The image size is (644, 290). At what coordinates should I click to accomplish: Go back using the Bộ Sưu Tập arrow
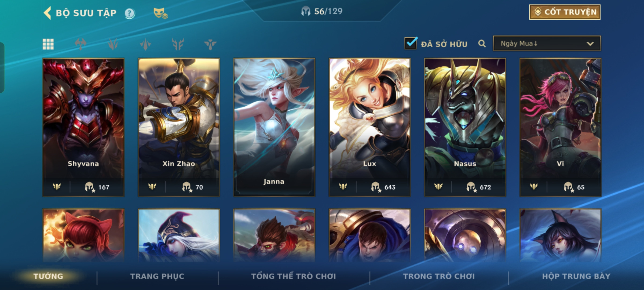pos(47,13)
